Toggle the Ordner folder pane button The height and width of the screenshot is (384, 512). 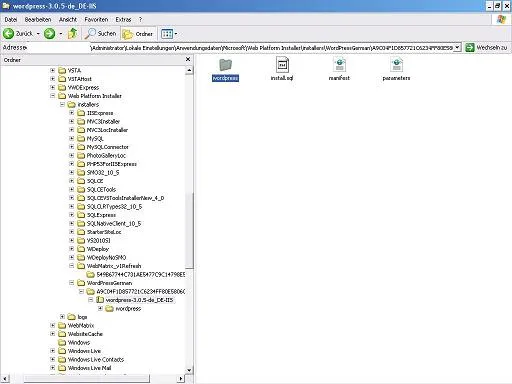click(x=138, y=34)
